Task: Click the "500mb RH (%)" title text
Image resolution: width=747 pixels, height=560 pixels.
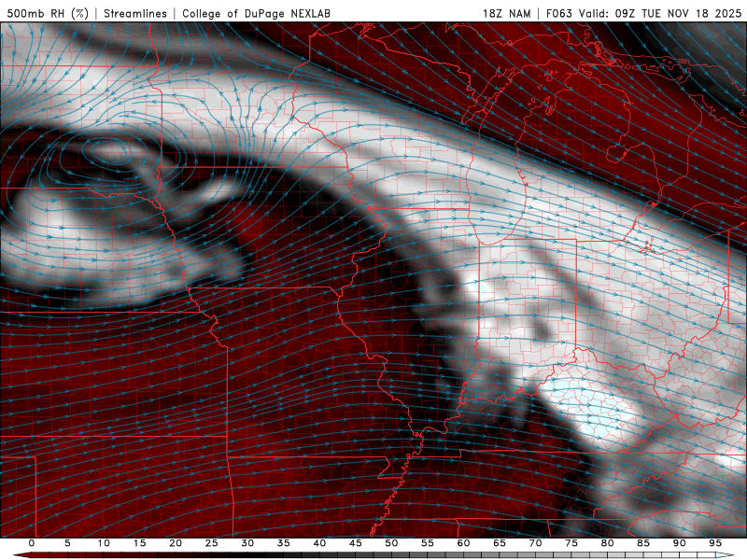Action: [48, 13]
